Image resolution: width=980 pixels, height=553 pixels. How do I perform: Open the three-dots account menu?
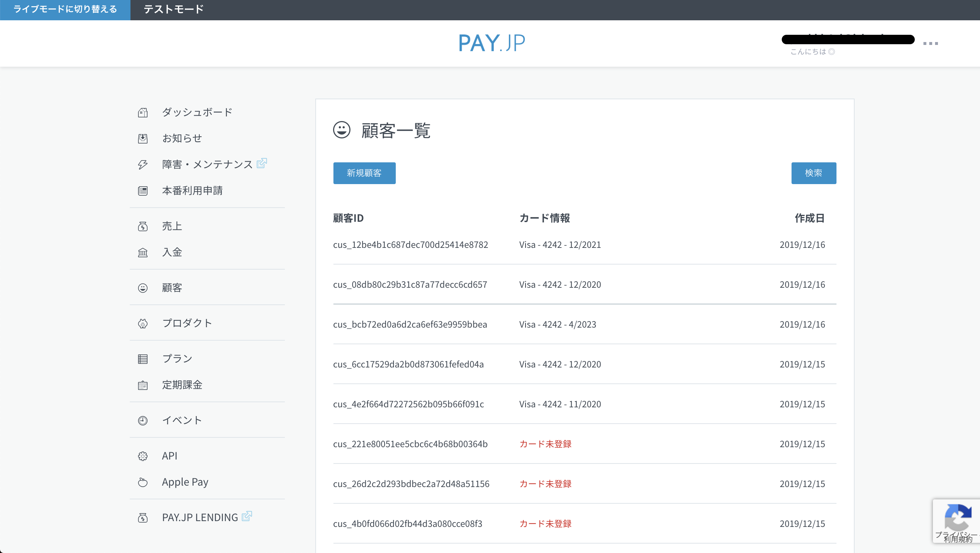pyautogui.click(x=930, y=43)
